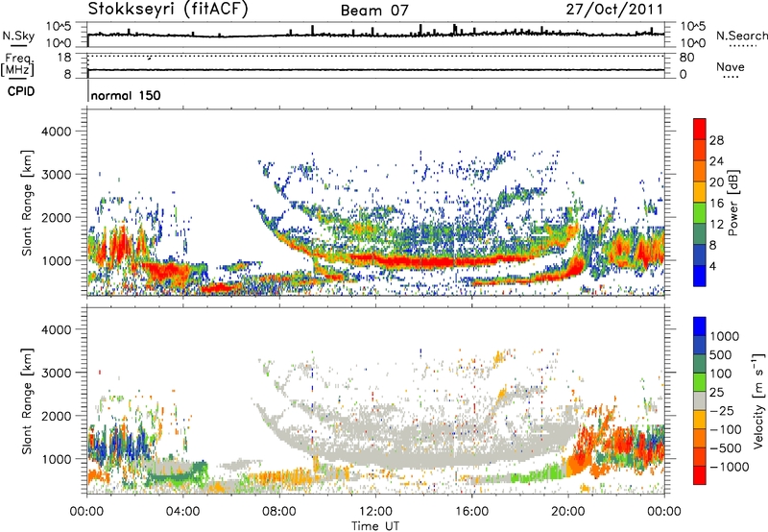Click the 08:00 time tick label
The height and width of the screenshot is (532, 768).
tap(279, 512)
